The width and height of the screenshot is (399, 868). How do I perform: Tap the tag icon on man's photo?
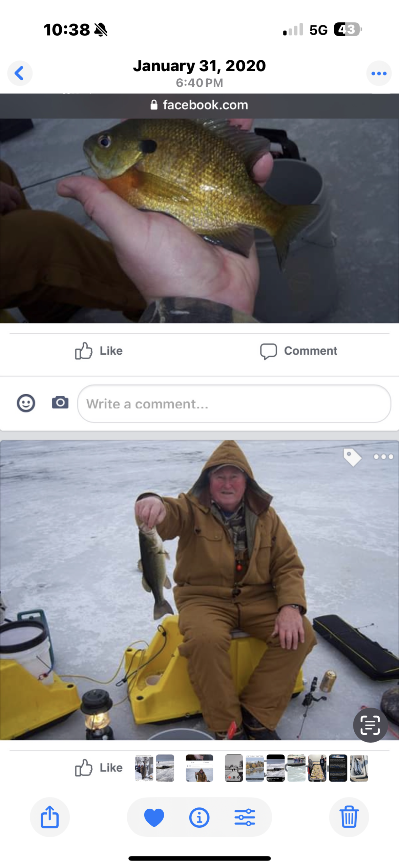pos(352,457)
